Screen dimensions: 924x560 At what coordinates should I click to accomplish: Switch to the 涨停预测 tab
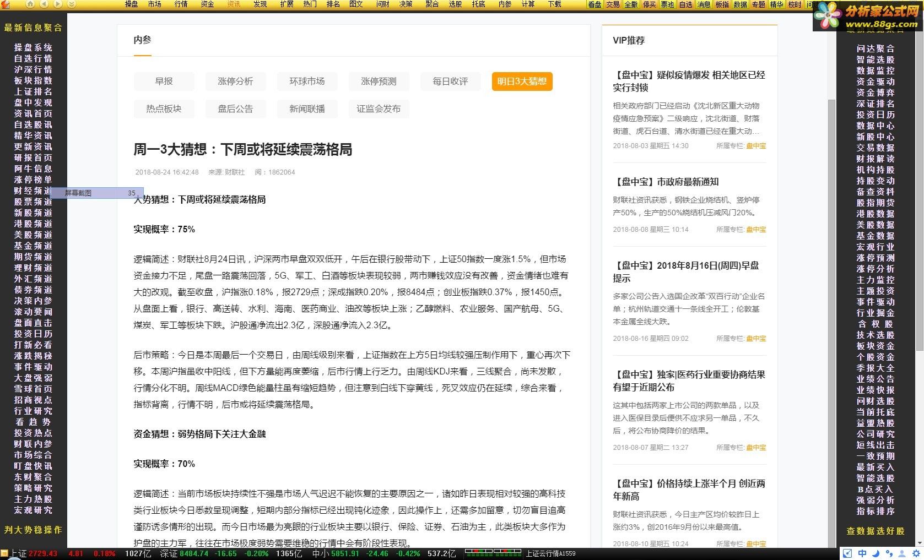[379, 81]
